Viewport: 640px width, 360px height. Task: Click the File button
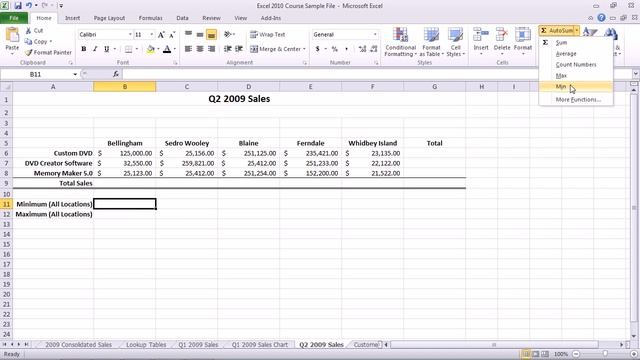pos(14,18)
